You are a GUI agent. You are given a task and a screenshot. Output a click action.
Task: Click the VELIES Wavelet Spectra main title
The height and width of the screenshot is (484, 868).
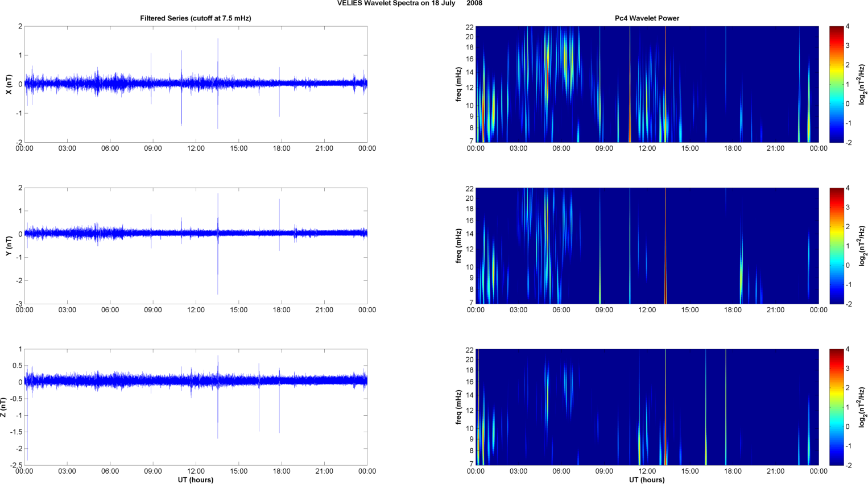click(410, 3)
